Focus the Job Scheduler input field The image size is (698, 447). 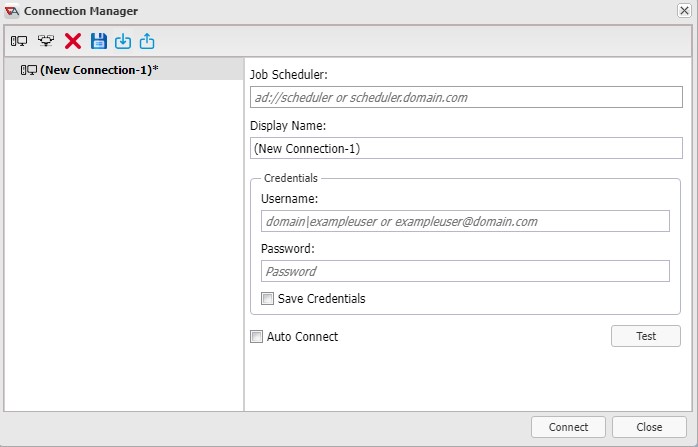click(466, 97)
